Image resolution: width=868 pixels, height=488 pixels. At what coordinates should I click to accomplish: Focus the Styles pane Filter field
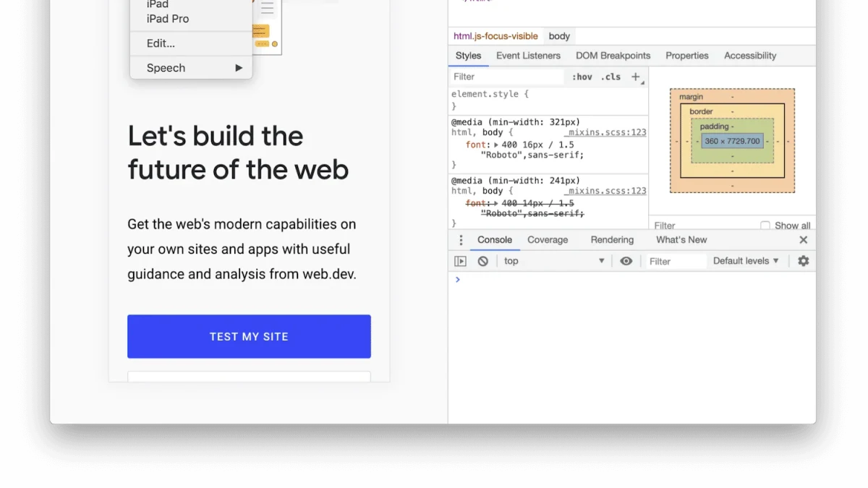click(x=506, y=77)
